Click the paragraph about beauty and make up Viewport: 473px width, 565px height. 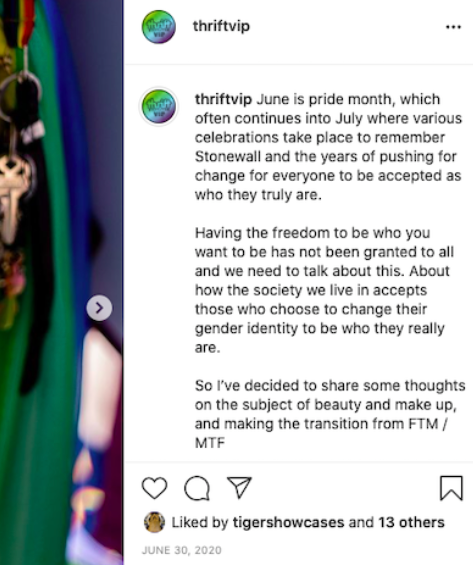pyautogui.click(x=330, y=414)
